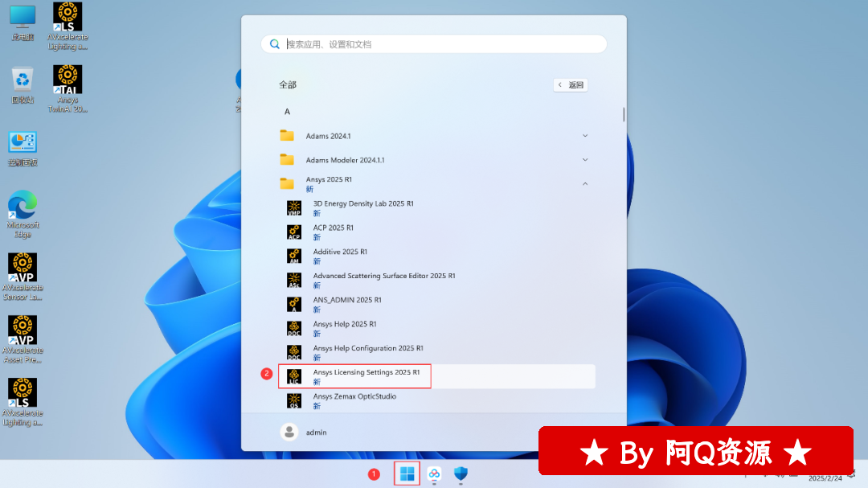Select bottom-left AVxcelerate Lighting desktop shortcut
The image size is (868, 488).
(x=23, y=402)
